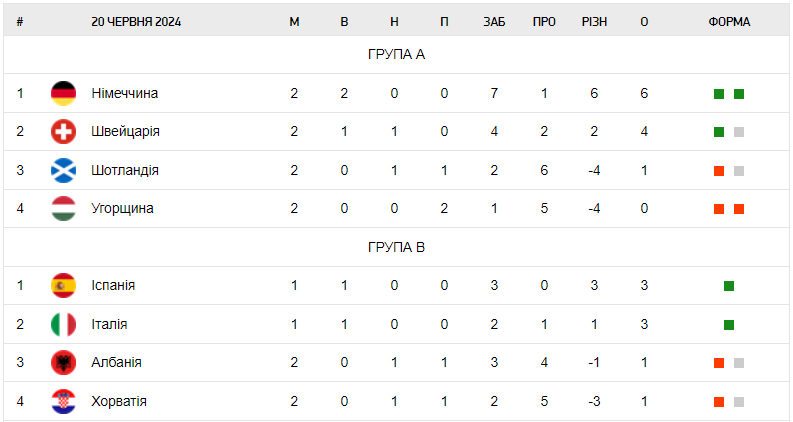
Task: Click the Italy flag icon
Action: [63, 324]
